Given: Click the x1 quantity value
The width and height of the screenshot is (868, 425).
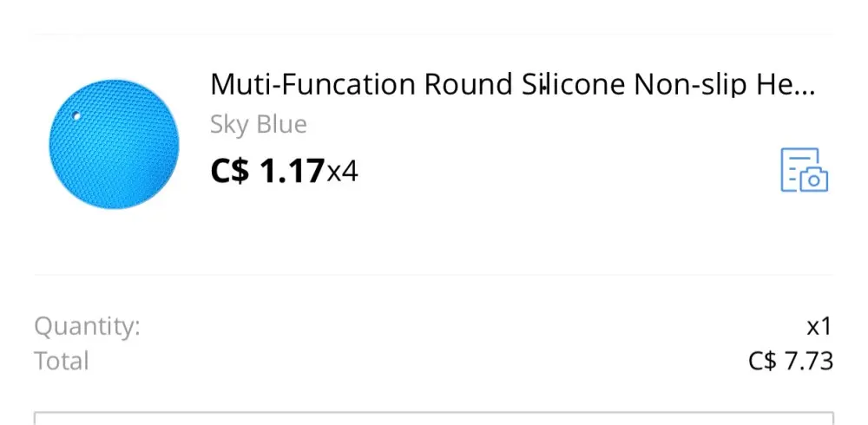Looking at the screenshot, I should click(819, 327).
